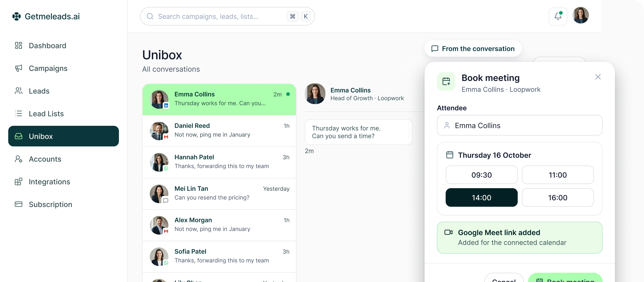This screenshot has height=282, width=644.
Task: Click the Unibox inbox icon in sidebar
Action: [19, 136]
